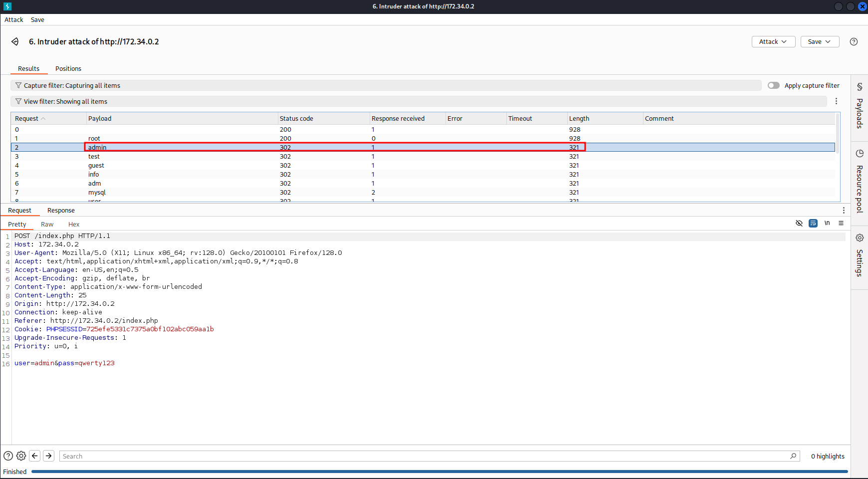Click the POST /index.php HTTP/1.1 request line
The height and width of the screenshot is (479, 868).
(62, 236)
